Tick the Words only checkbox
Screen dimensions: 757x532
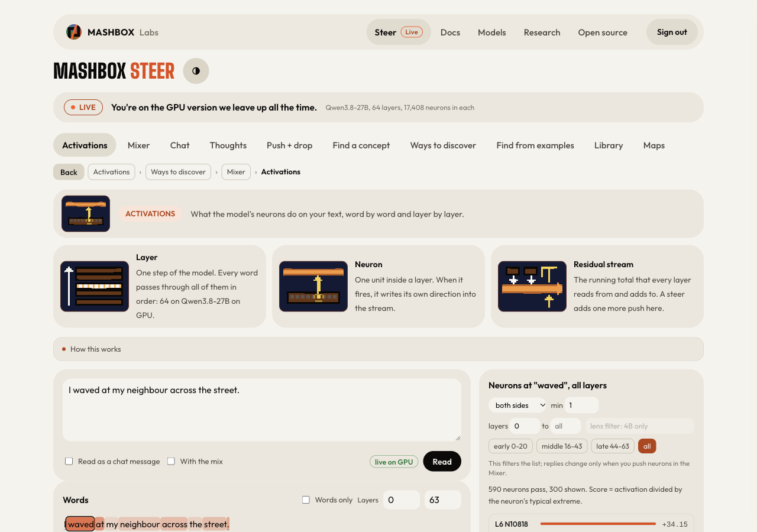(306, 499)
